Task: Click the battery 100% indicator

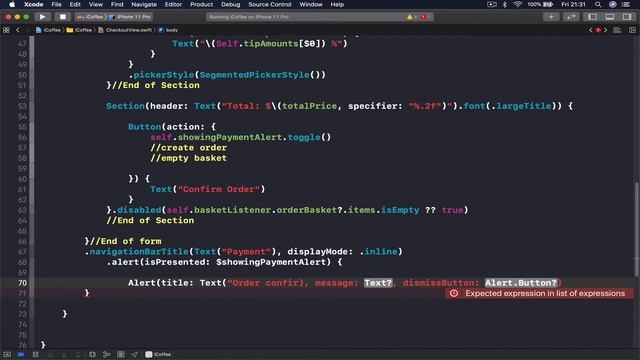Action: (x=540, y=4)
